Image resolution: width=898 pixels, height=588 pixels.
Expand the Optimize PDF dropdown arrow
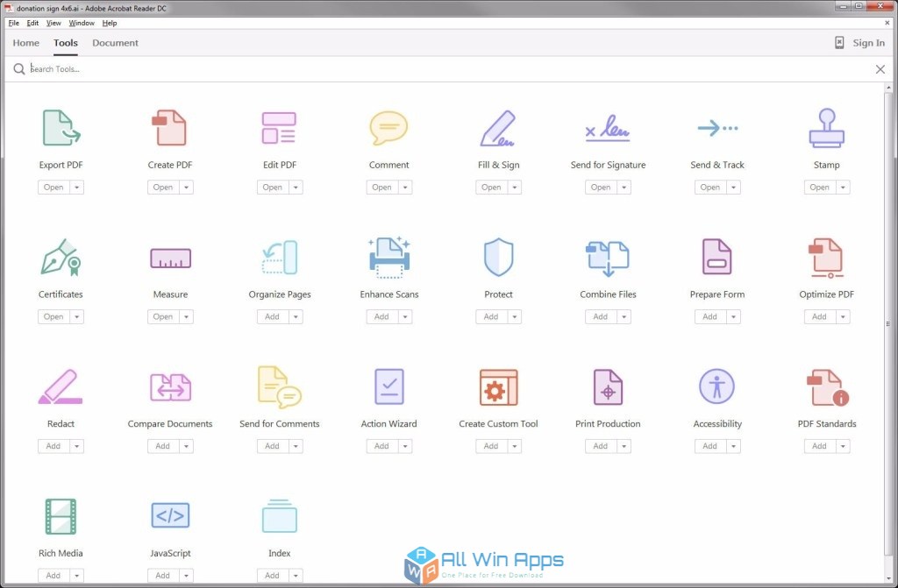coord(843,316)
